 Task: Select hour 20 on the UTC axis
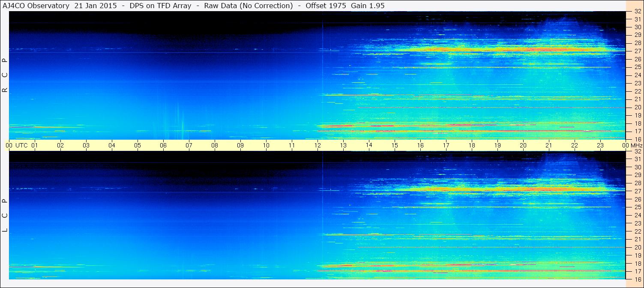click(x=523, y=145)
